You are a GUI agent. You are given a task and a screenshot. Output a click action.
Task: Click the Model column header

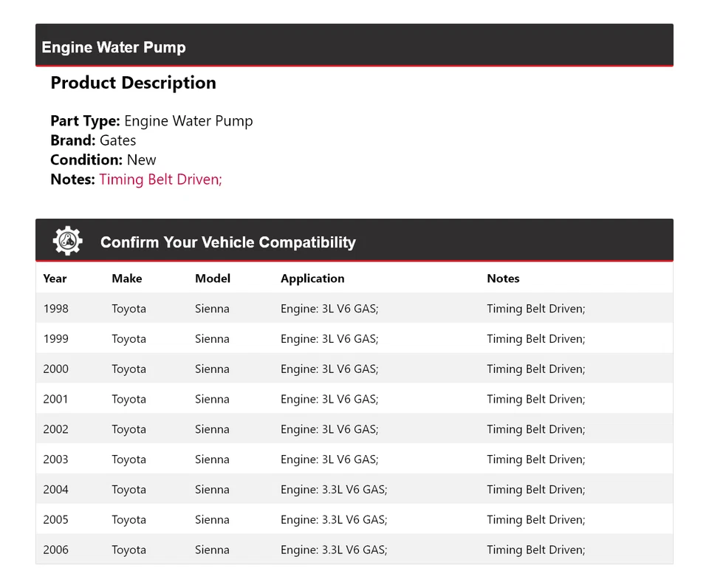click(213, 278)
